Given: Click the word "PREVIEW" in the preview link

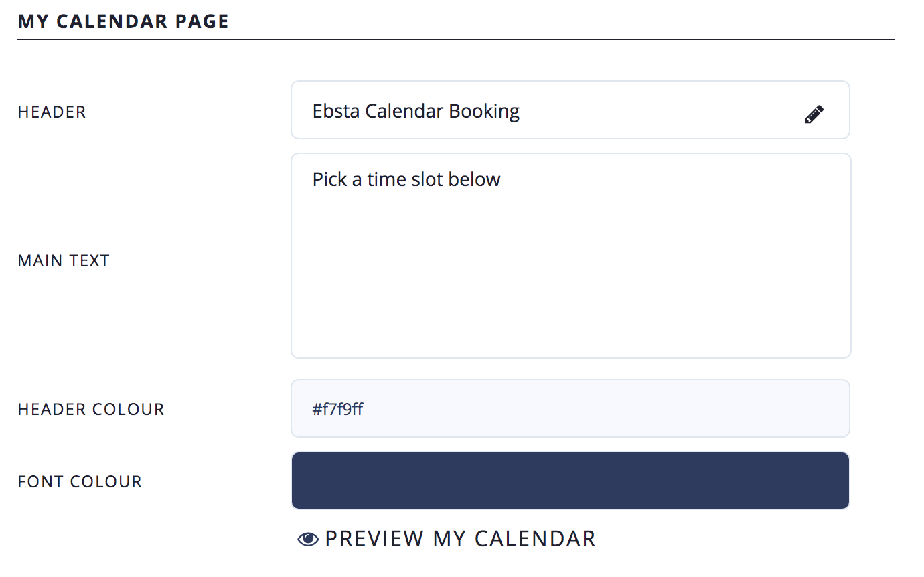Looking at the screenshot, I should 374,539.
